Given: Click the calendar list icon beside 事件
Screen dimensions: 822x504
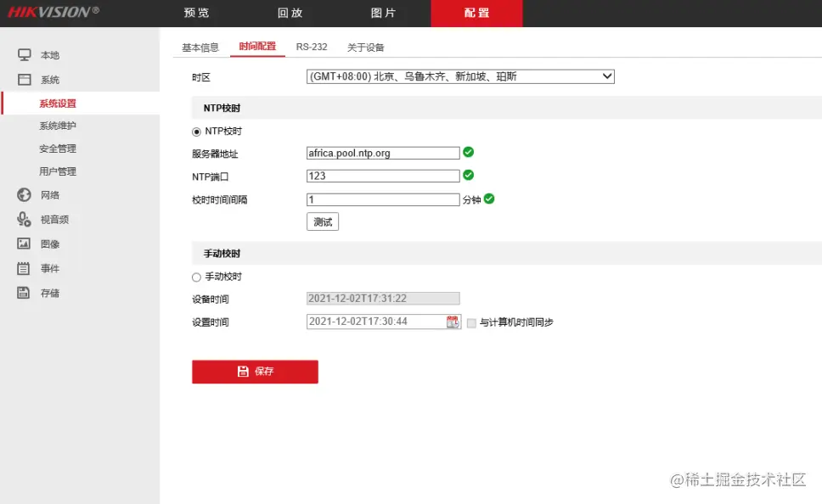Looking at the screenshot, I should 24,268.
